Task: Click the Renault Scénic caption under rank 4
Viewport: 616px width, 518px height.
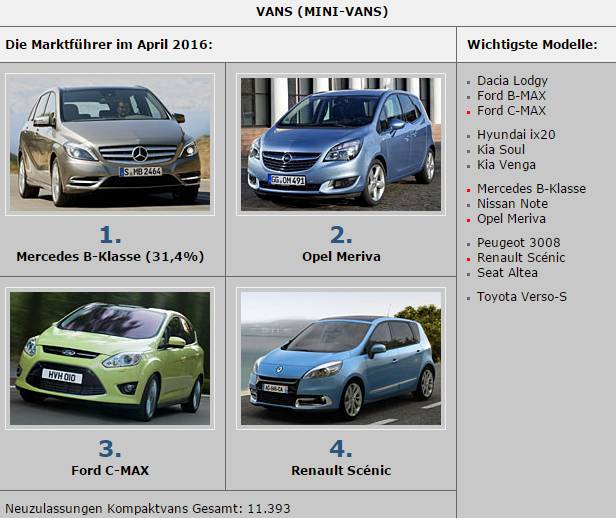Action: (341, 470)
